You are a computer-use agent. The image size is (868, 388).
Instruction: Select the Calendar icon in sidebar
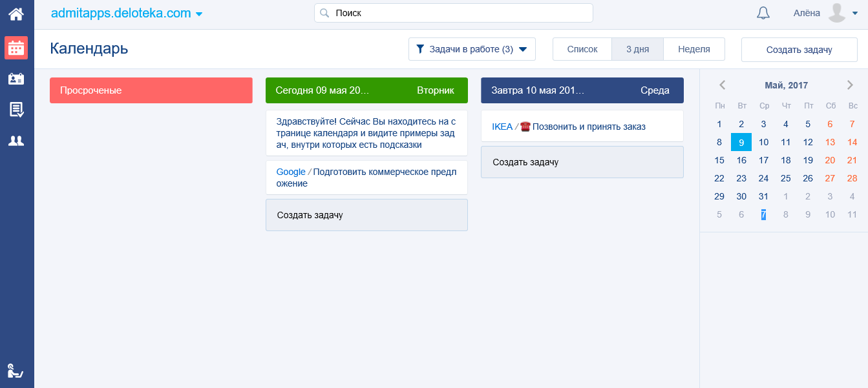(x=16, y=47)
